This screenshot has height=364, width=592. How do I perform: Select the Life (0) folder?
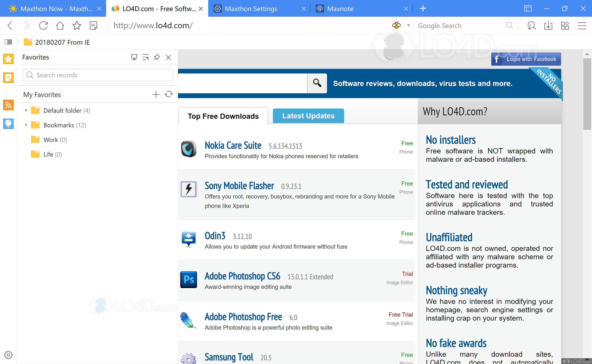tap(47, 154)
